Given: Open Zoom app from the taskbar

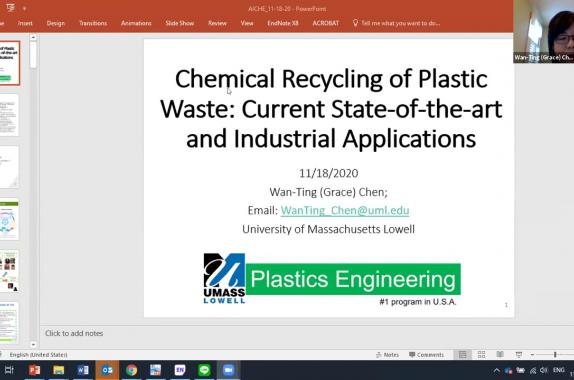Looking at the screenshot, I should click(x=228, y=370).
